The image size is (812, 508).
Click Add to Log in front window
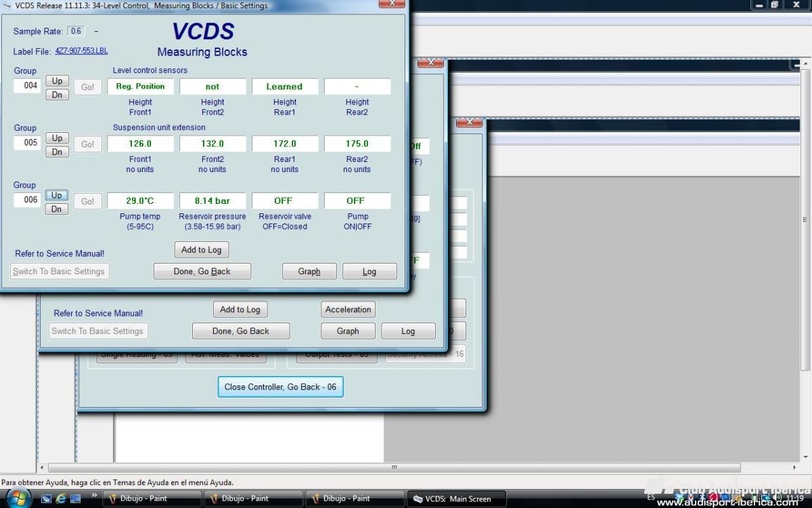pos(202,250)
